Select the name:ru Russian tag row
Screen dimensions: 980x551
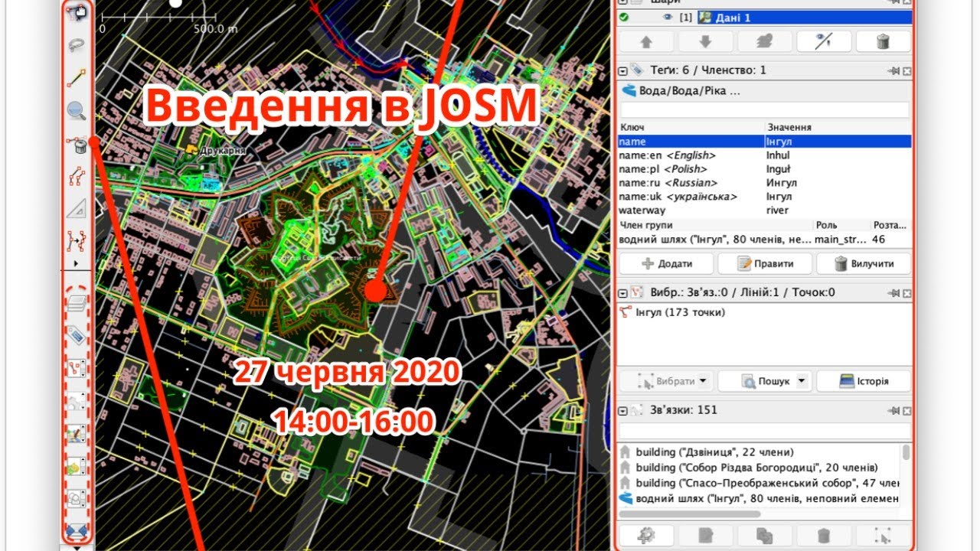pyautogui.click(x=765, y=183)
